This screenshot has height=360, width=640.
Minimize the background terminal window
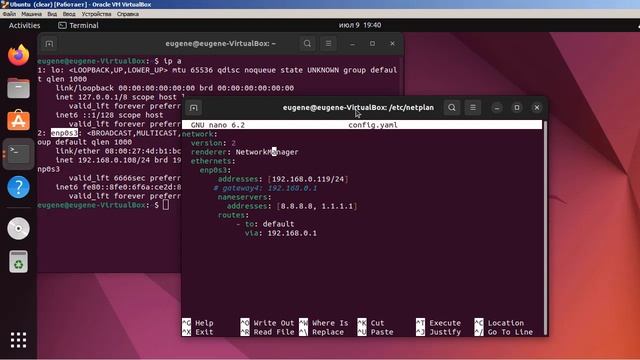coord(352,44)
